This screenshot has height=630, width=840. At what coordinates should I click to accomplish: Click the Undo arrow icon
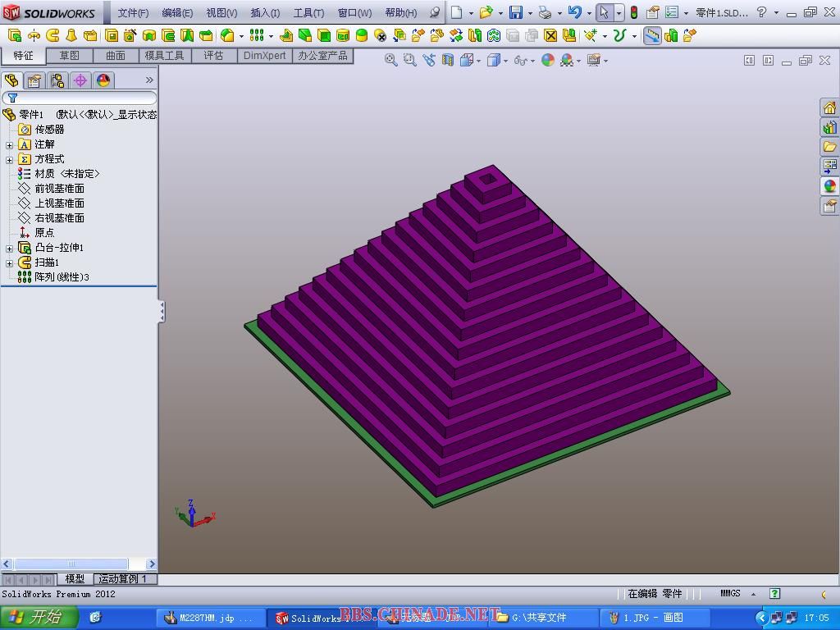click(574, 12)
